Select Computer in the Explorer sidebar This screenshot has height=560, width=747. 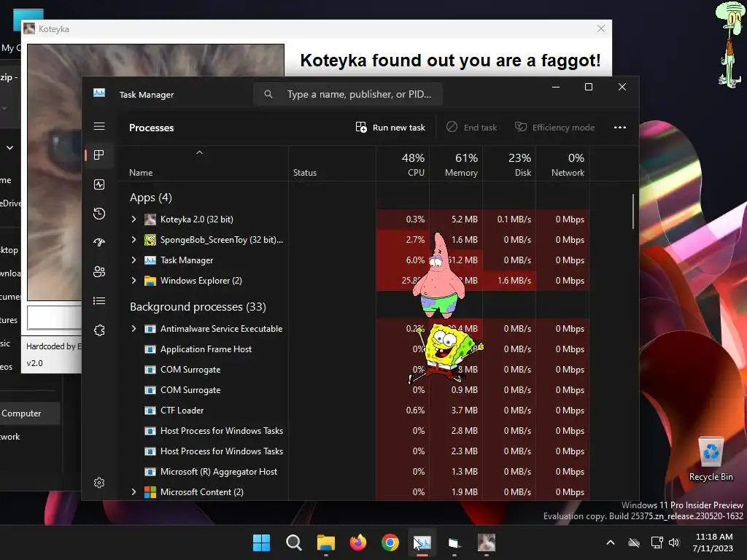coord(29,413)
